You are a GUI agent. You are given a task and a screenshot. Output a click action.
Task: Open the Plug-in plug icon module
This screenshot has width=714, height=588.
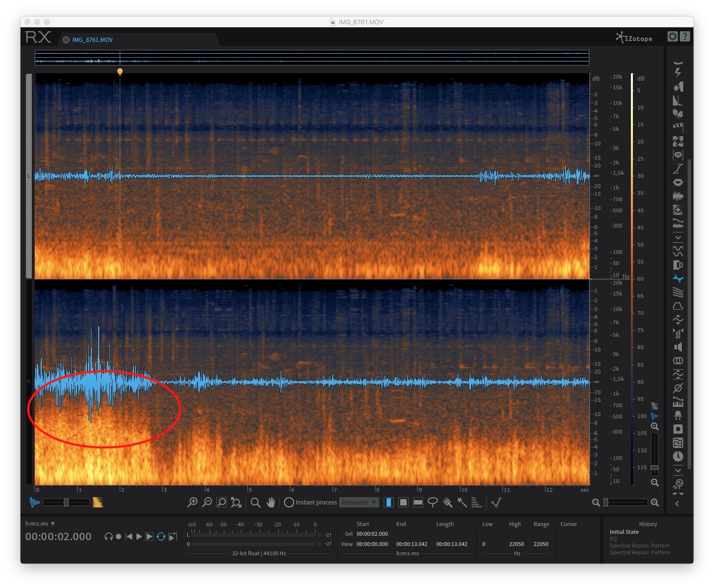tap(678, 416)
